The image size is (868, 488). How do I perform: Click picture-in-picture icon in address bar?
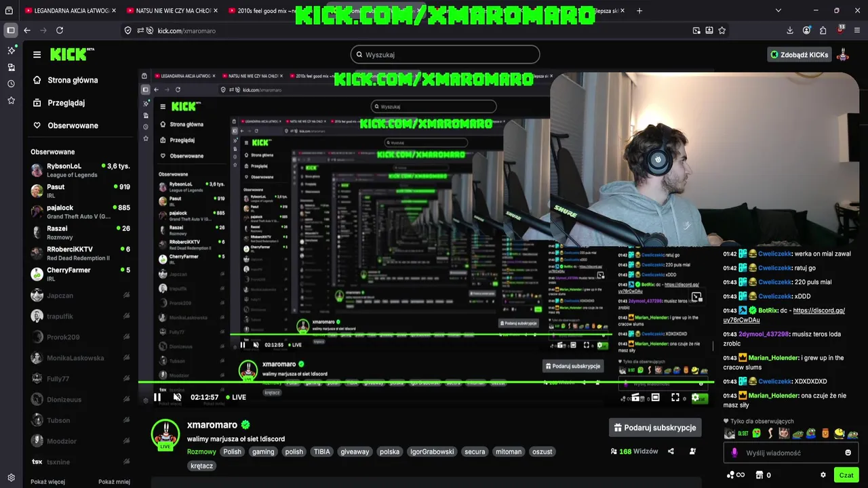coord(696,30)
